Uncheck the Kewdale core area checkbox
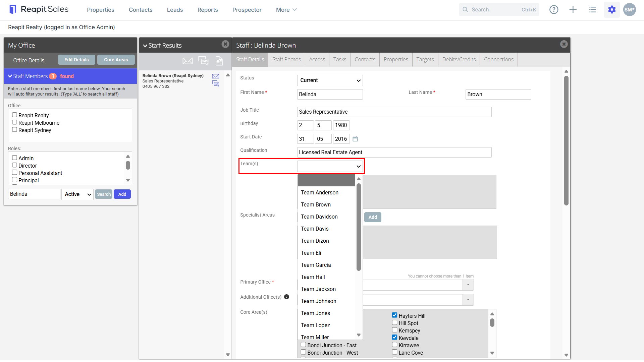 [x=395, y=338]
